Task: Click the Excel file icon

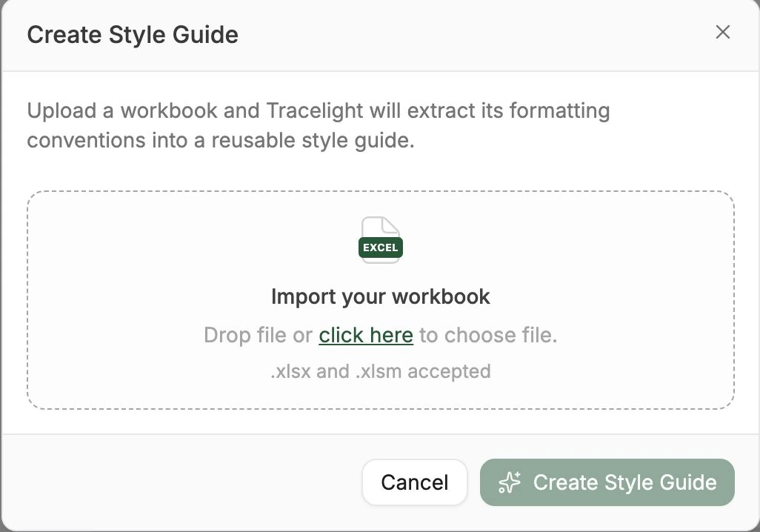Action: click(x=381, y=240)
